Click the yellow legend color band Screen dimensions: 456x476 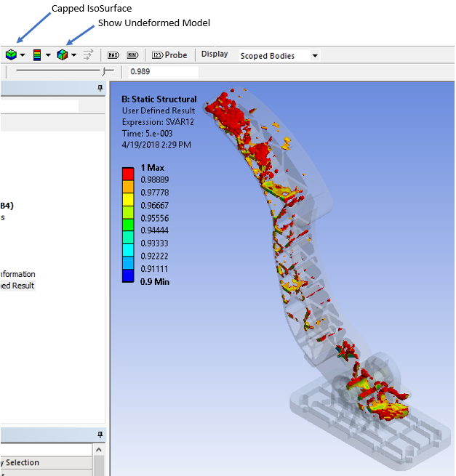click(x=128, y=199)
